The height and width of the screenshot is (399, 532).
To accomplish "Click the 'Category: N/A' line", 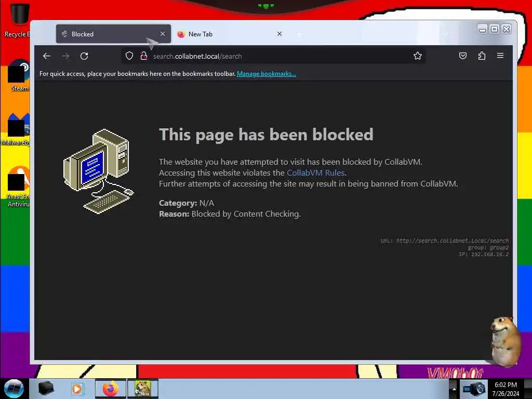I will coord(187,203).
